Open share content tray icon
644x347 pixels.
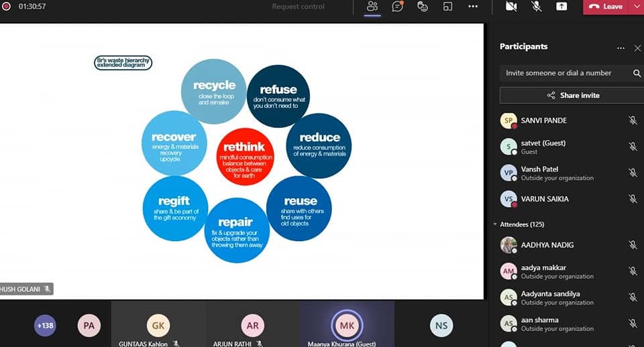pyautogui.click(x=561, y=7)
